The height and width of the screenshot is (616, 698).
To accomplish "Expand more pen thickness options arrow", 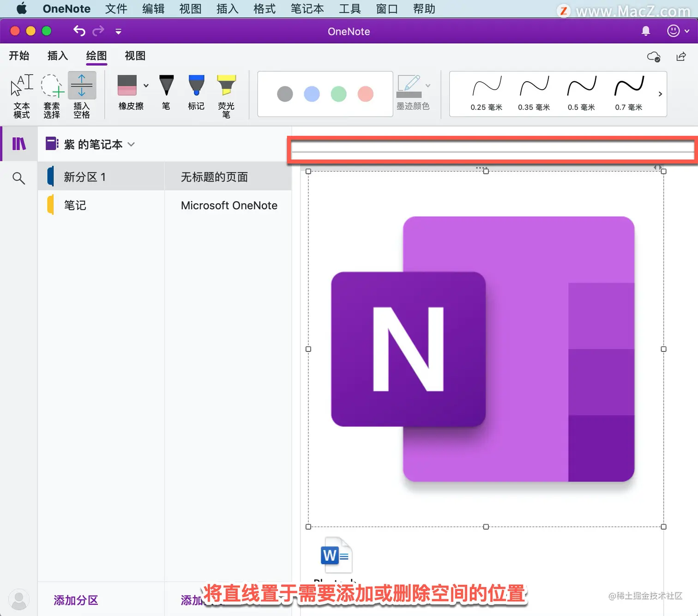I will coord(660,94).
